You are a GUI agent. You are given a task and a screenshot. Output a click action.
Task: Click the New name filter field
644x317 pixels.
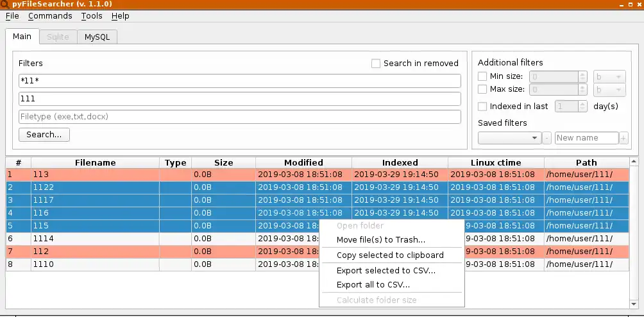(x=586, y=138)
